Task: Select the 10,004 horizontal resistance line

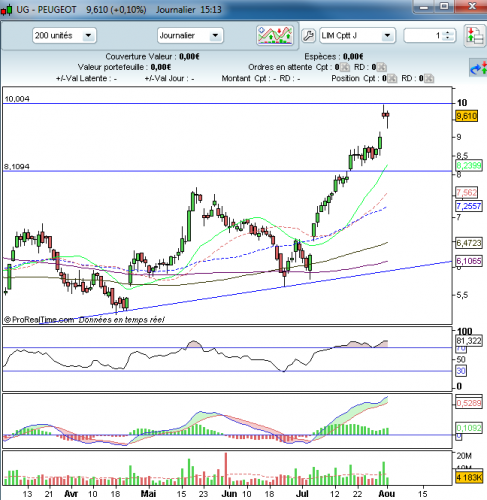Action: tap(227, 104)
